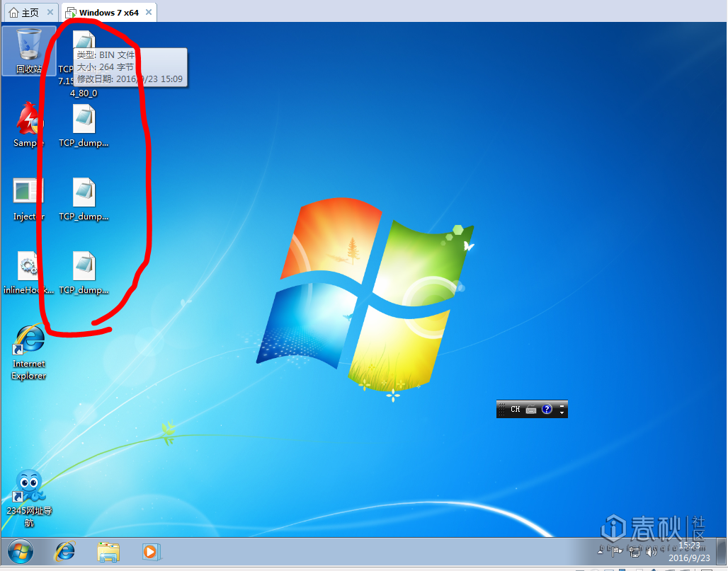This screenshot has height=571, width=728.
Task: Select the Recycle Bin (回收站) desktop icon
Action: (x=29, y=50)
